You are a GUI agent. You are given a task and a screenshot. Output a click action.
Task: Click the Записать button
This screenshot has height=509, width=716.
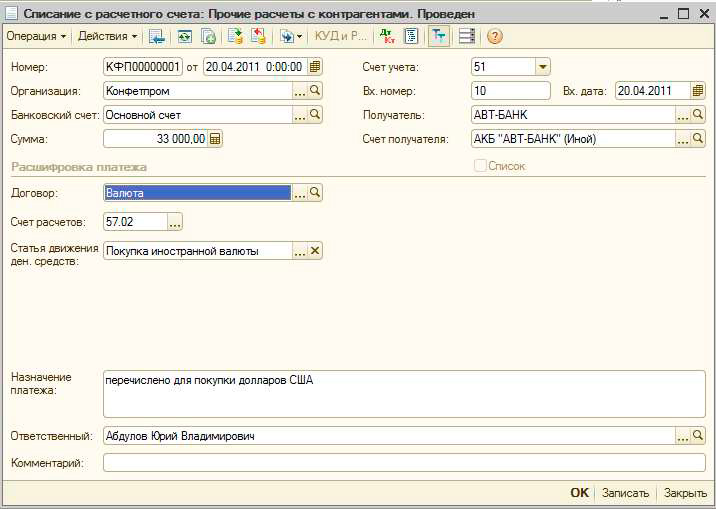[x=626, y=493]
